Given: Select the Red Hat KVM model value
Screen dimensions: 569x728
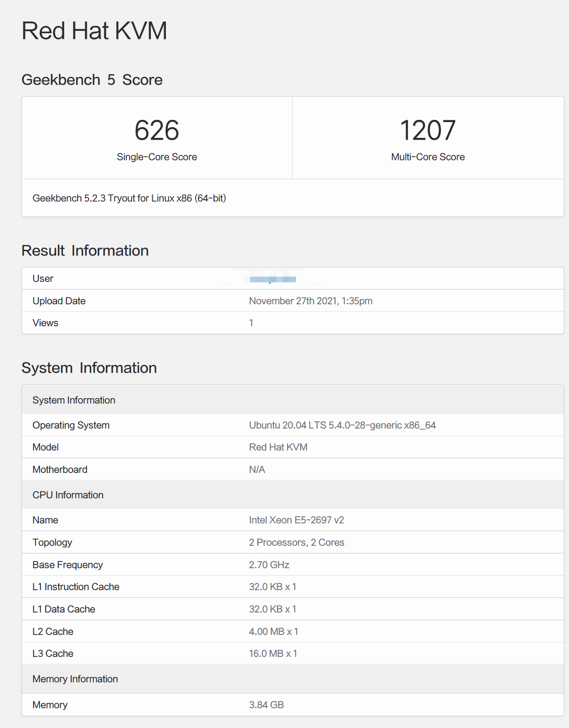Looking at the screenshot, I should (278, 447).
